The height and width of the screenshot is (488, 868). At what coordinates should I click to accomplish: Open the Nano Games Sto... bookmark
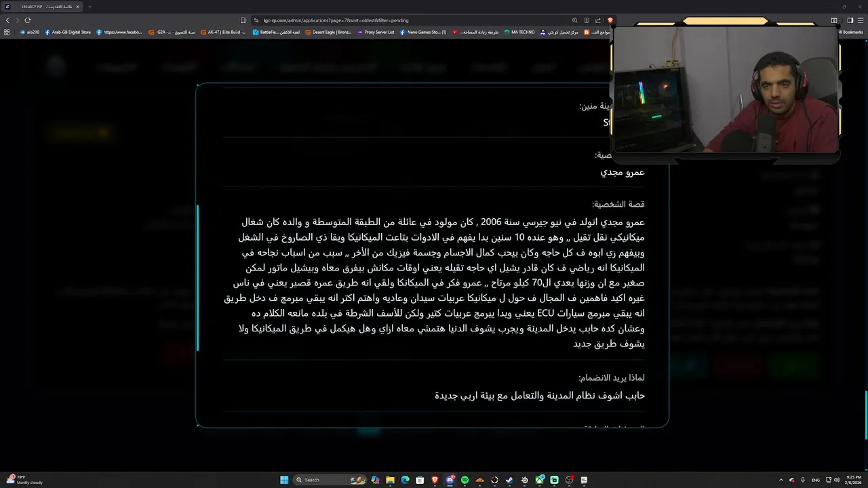coord(423,32)
